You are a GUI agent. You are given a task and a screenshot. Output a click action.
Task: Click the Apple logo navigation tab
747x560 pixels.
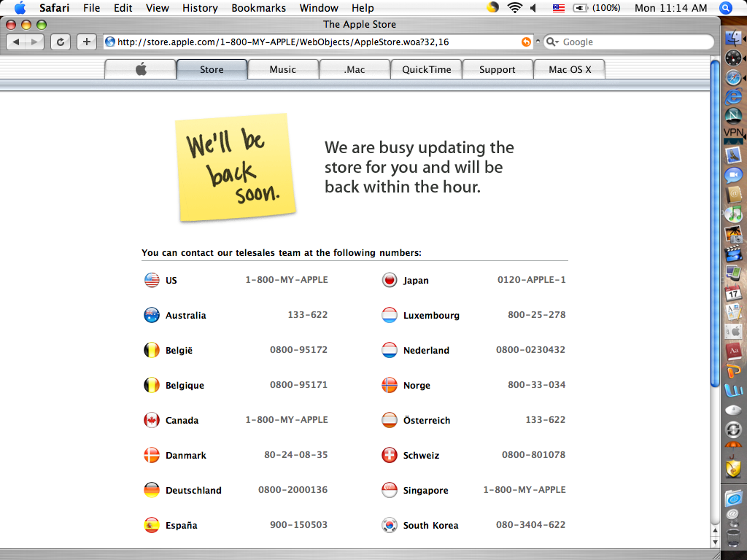(141, 69)
